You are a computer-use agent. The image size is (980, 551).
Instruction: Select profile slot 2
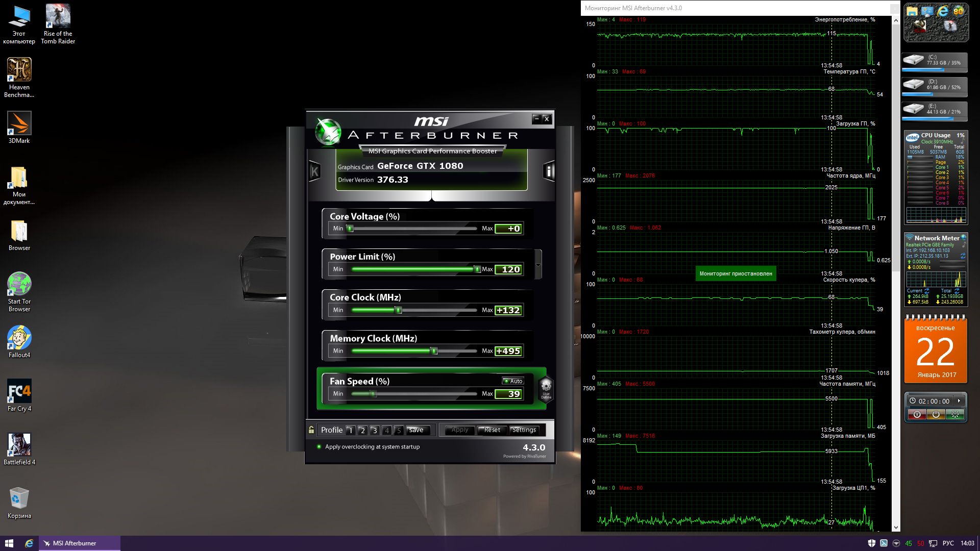[x=362, y=431]
